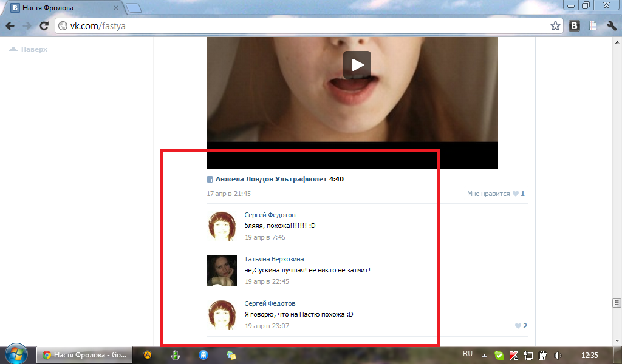Click the vertical scrollbar thumb
This screenshot has height=364, width=622.
[617, 303]
